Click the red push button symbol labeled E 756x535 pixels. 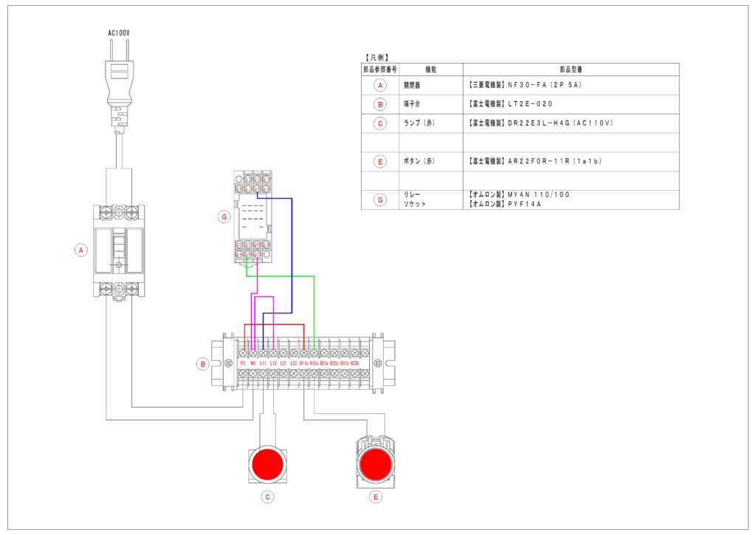[x=376, y=462]
